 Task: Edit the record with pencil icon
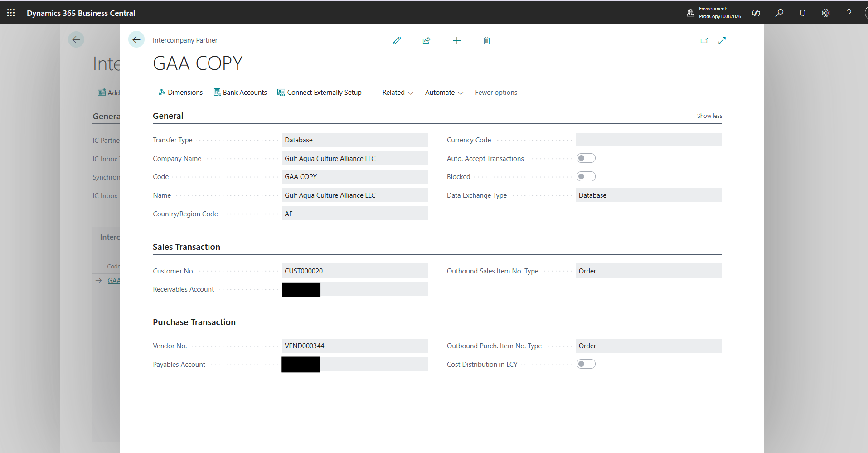point(397,40)
